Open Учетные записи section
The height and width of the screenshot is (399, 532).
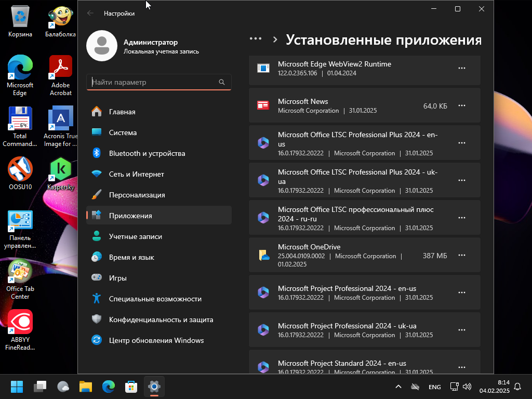click(x=159, y=236)
